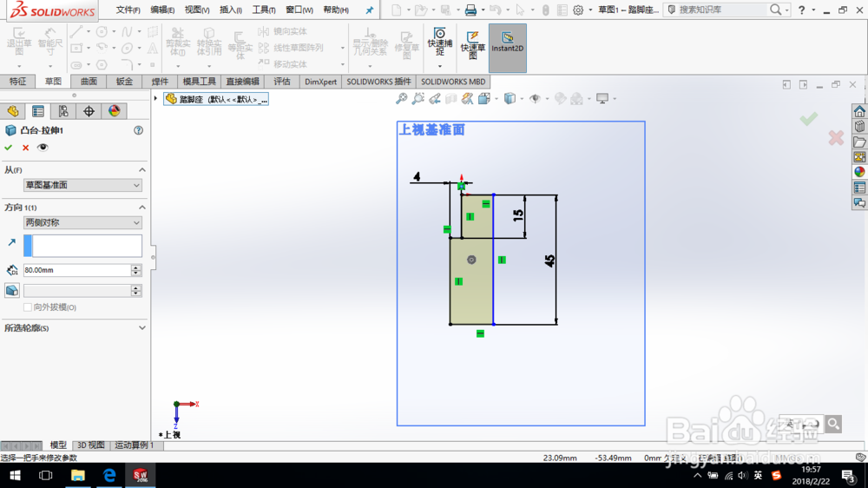Enable the 向外拔模 checkbox
Screen dimensions: 868x488
pyautogui.click(x=28, y=307)
